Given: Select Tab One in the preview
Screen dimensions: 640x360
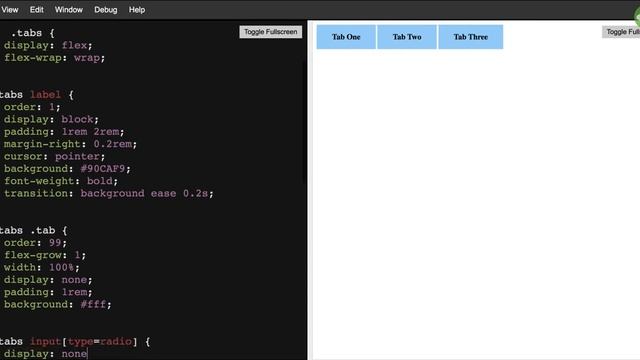Looking at the screenshot, I should coord(346,37).
